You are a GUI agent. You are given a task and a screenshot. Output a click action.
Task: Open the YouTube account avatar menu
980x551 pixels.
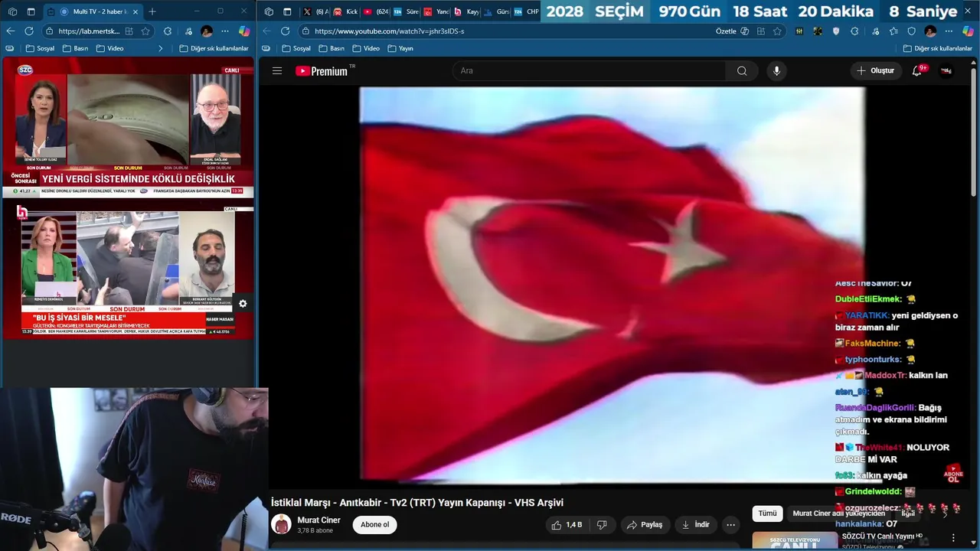click(946, 70)
